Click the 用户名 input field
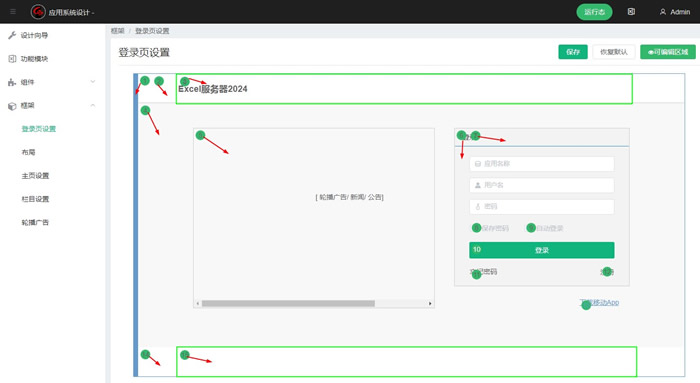Image resolution: width=700 pixels, height=383 pixels. pos(542,185)
